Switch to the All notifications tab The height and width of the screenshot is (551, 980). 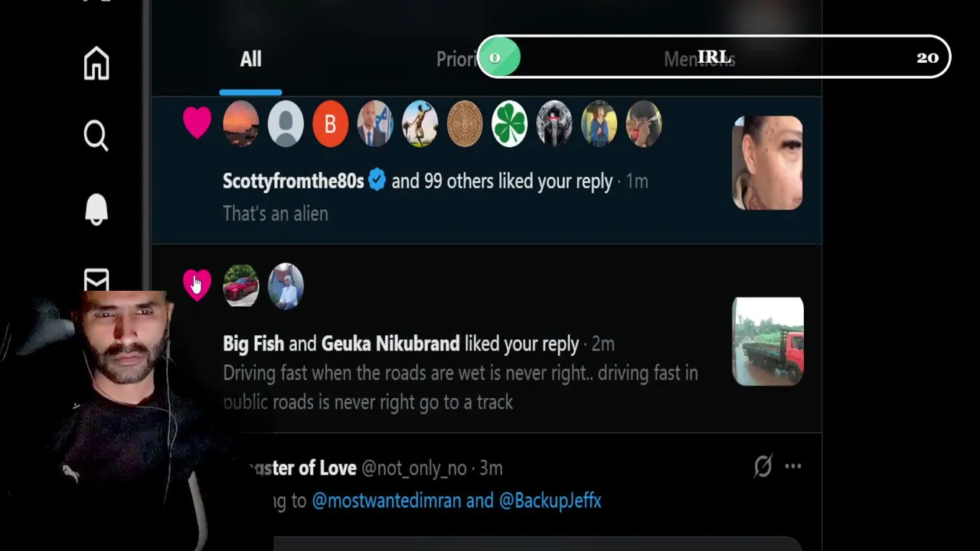coord(250,60)
